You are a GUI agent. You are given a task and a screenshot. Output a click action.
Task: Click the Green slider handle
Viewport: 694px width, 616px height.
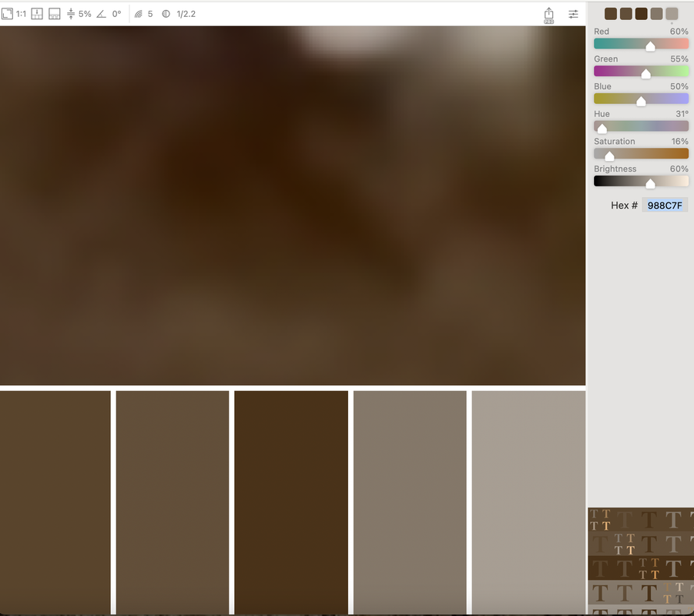point(645,73)
